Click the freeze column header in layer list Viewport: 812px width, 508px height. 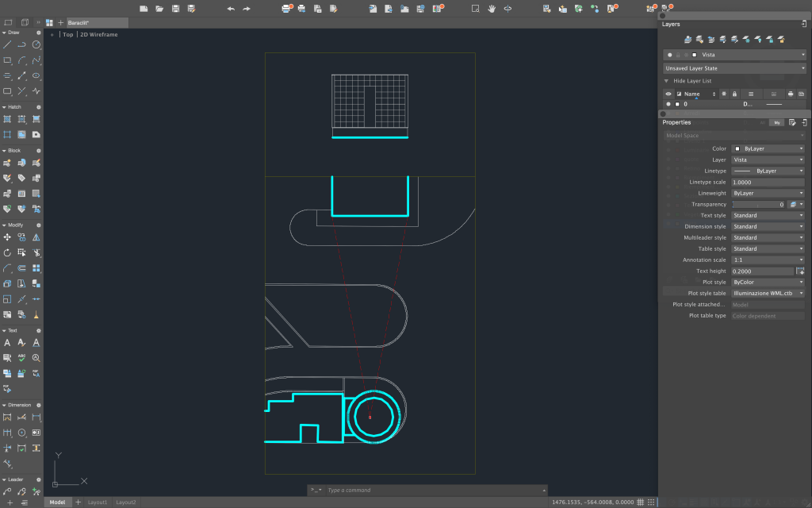(724, 94)
